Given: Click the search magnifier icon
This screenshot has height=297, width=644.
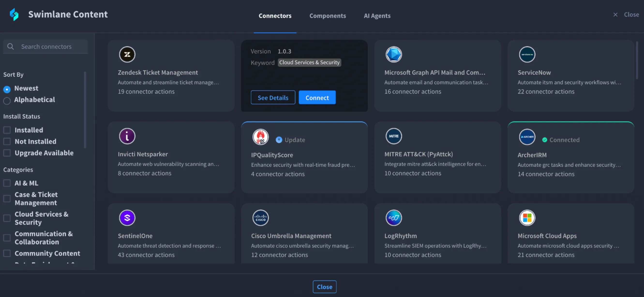Looking at the screenshot, I should [10, 46].
